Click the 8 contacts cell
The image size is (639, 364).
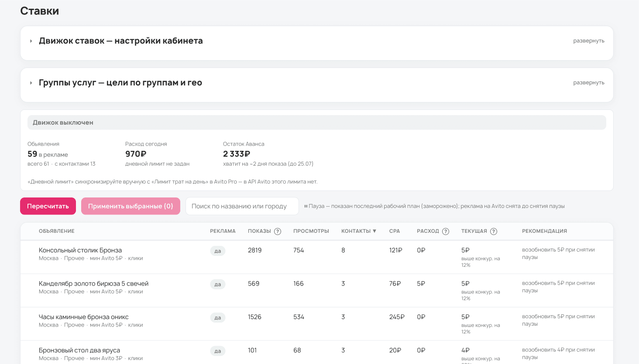[x=343, y=250]
